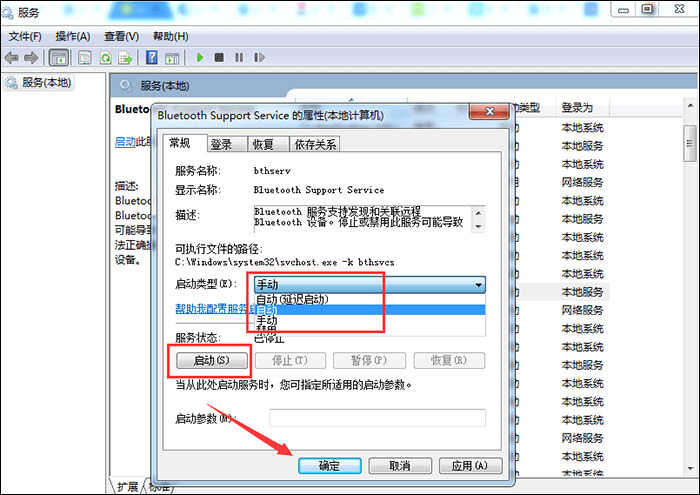Open the help question mark icon

[x=152, y=58]
